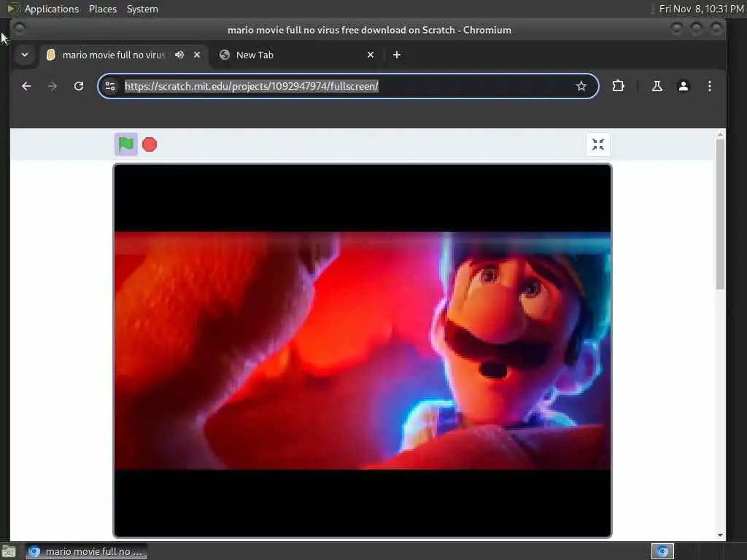Screen dimensions: 747x560
Task: Stop the Scratch project with red button
Action: (150, 144)
